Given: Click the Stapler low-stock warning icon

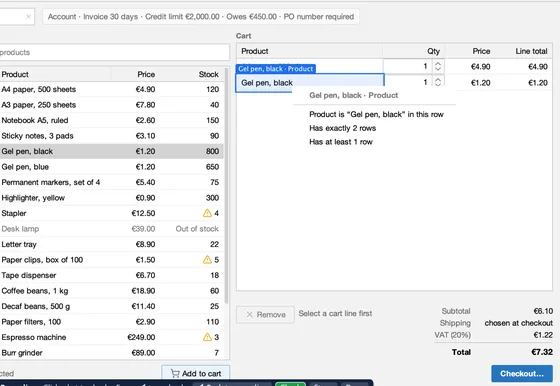Looking at the screenshot, I should (207, 213).
